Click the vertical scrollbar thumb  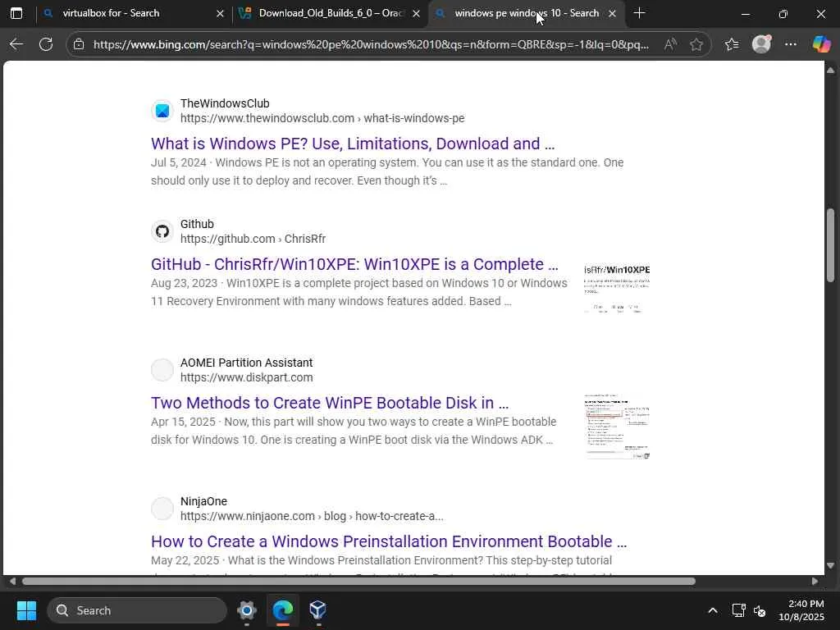830,244
